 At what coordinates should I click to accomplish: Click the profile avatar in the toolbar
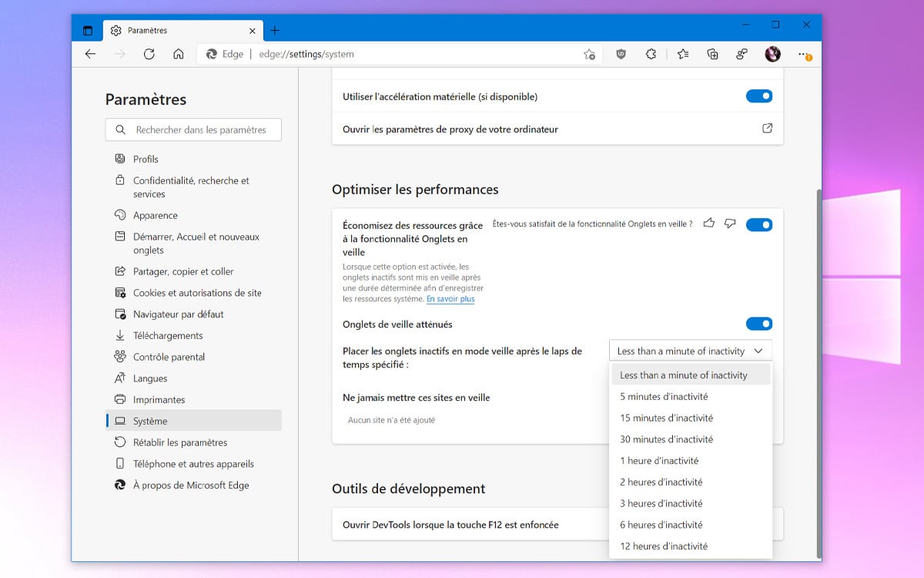772,54
